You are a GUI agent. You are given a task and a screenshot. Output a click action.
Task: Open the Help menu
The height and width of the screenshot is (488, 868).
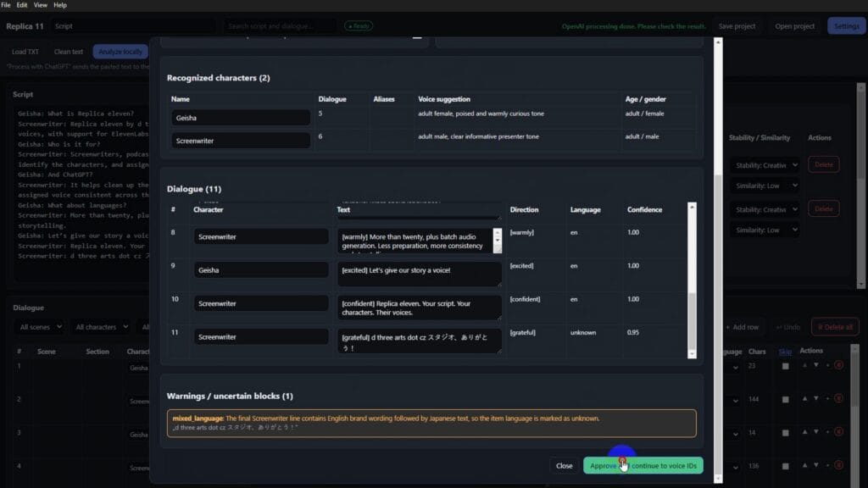click(x=60, y=5)
